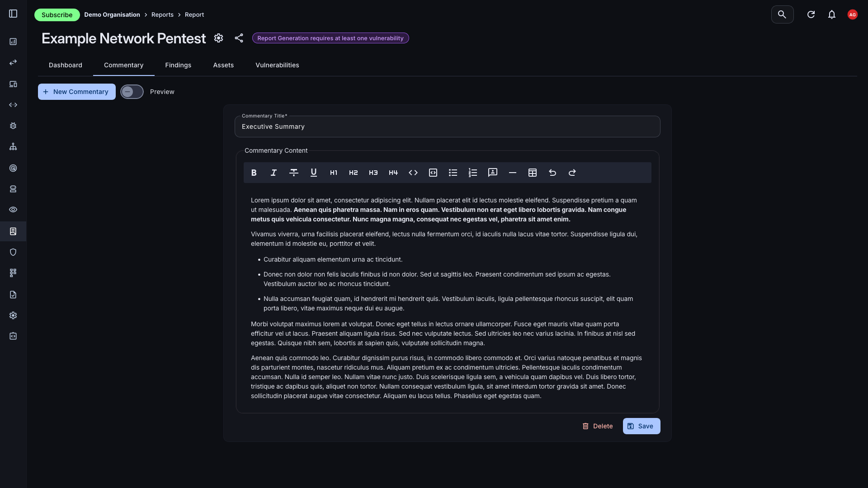The height and width of the screenshot is (488, 868).
Task: Apply H2 heading formatting
Action: pyautogui.click(x=353, y=173)
